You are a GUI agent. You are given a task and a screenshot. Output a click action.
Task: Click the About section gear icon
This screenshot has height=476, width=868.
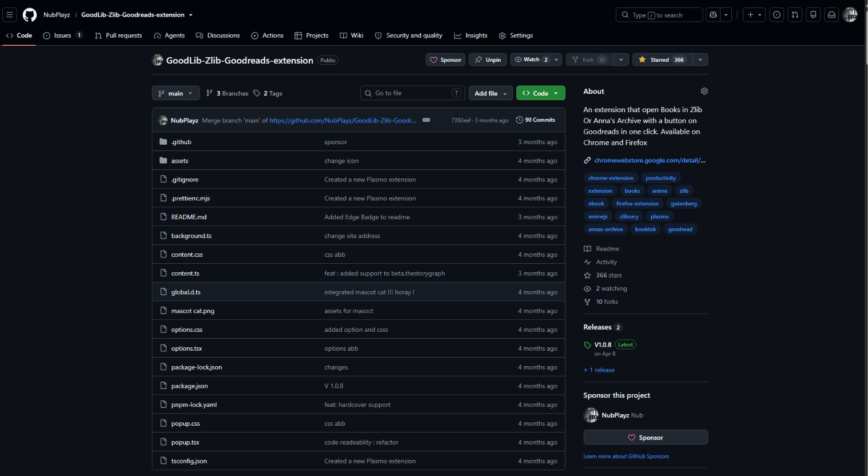[704, 92]
